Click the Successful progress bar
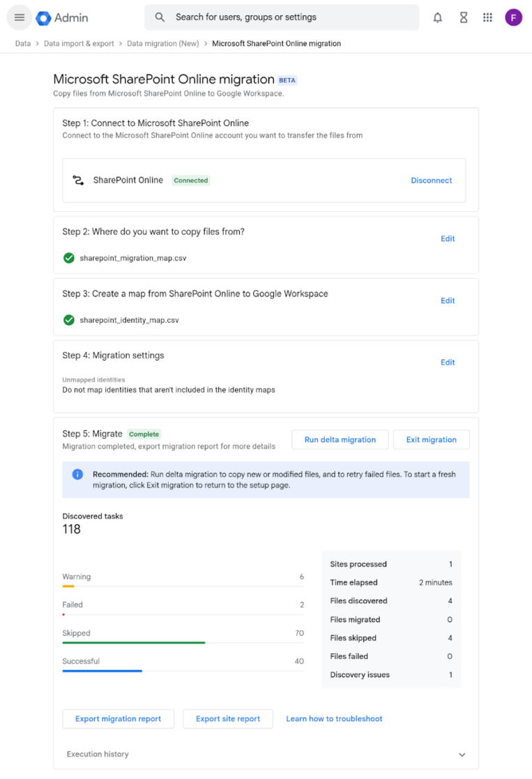Image resolution: width=532 pixels, height=779 pixels. pos(183,671)
